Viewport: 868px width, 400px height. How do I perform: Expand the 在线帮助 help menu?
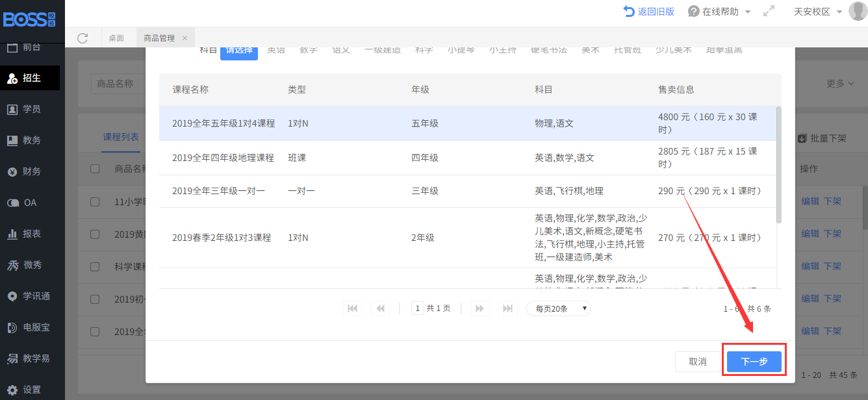click(x=719, y=12)
